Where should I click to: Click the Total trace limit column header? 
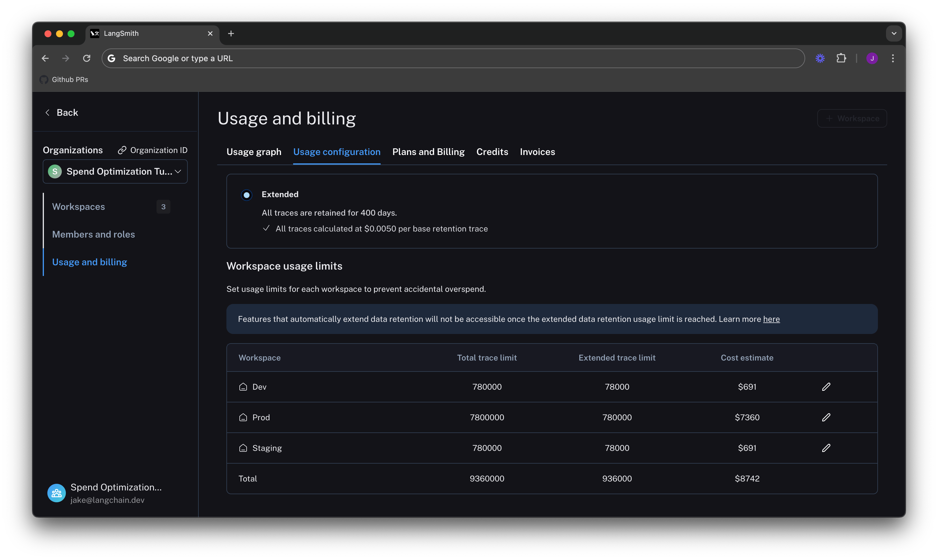point(487,358)
